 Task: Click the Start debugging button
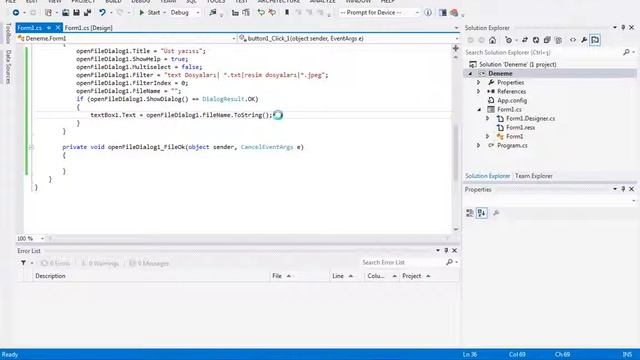150,13
